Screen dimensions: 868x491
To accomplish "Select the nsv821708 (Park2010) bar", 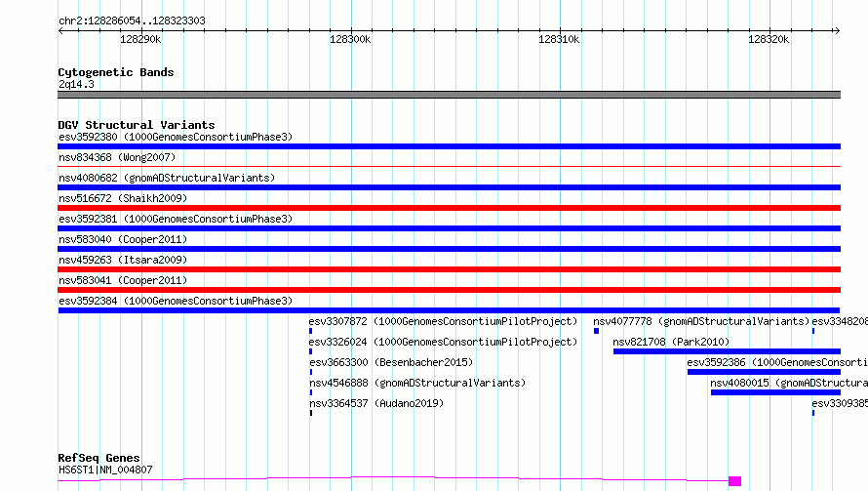I will click(727, 351).
